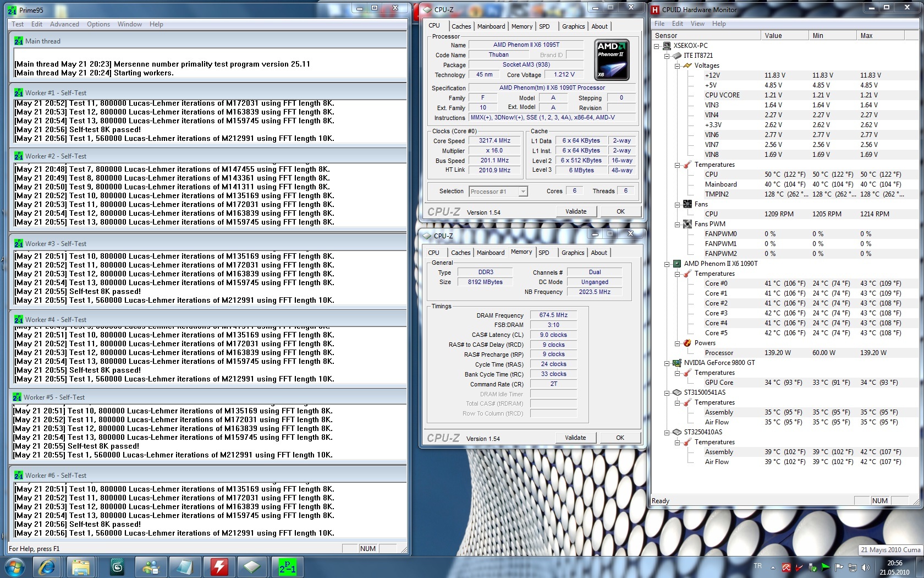
Task: Click the Fans PWM icon in the sensor tree
Action: [x=687, y=224]
